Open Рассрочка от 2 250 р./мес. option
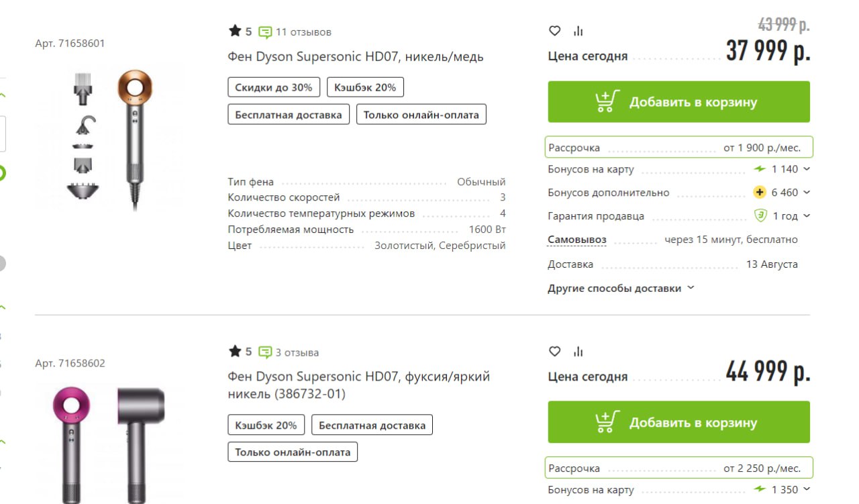 [x=678, y=468]
